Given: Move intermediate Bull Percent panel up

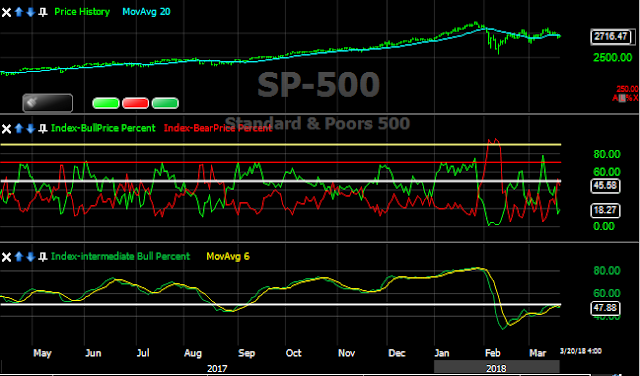Looking at the screenshot, I should [x=19, y=257].
